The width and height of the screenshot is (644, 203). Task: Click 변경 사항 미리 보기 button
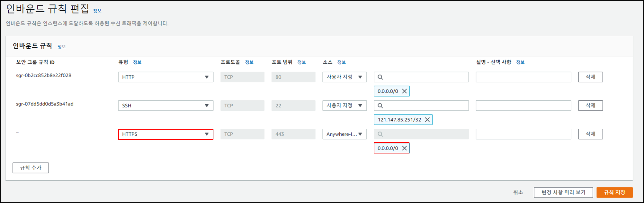pos(563,192)
